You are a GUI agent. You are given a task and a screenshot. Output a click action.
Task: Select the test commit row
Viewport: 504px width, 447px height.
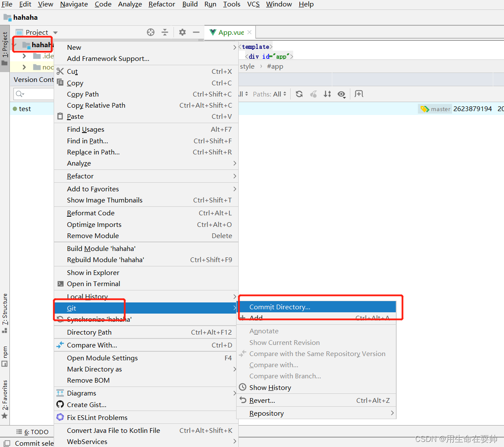coord(257,109)
